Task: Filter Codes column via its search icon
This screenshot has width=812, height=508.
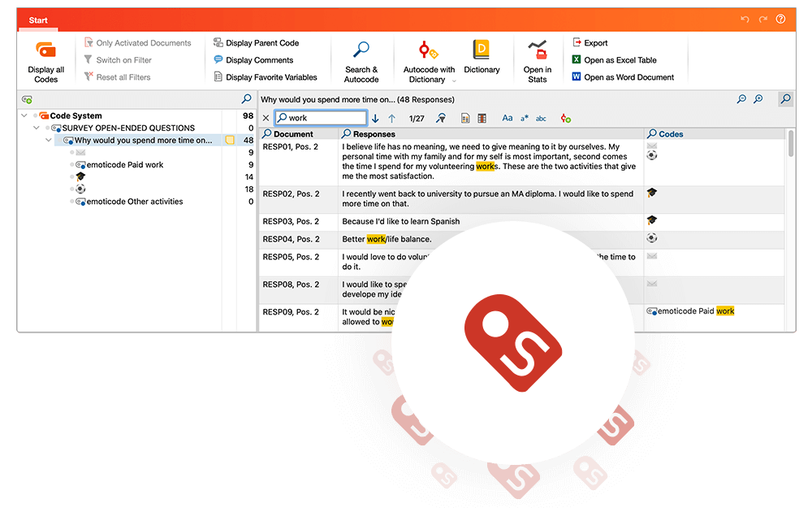Action: [x=652, y=134]
